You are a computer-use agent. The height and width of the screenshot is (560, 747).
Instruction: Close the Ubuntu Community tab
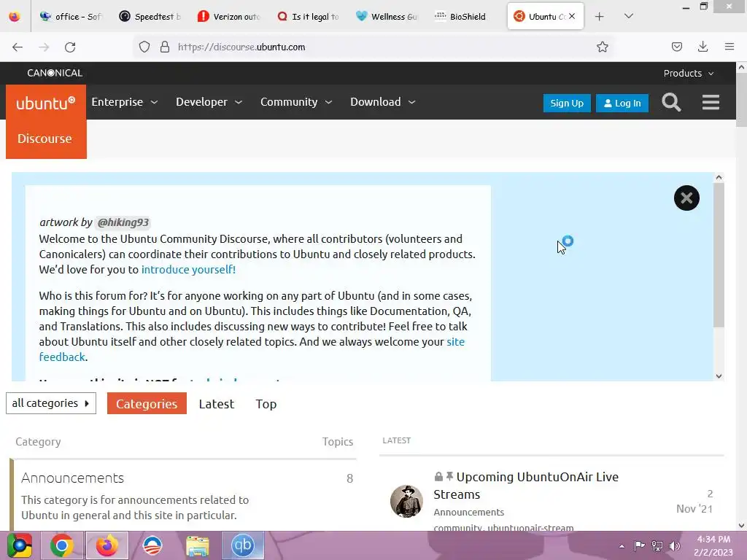572,16
